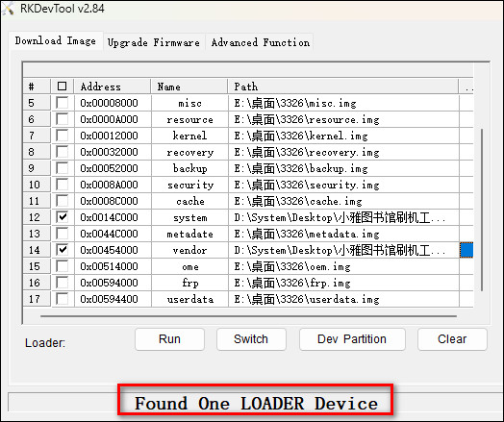
Task: Toggle the select-all checkbox in table header
Action: pyautogui.click(x=62, y=87)
